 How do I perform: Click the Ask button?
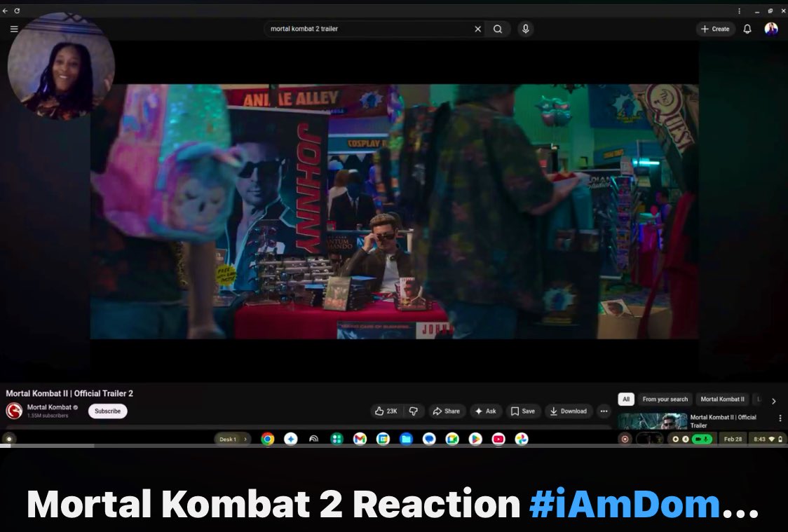tap(486, 411)
